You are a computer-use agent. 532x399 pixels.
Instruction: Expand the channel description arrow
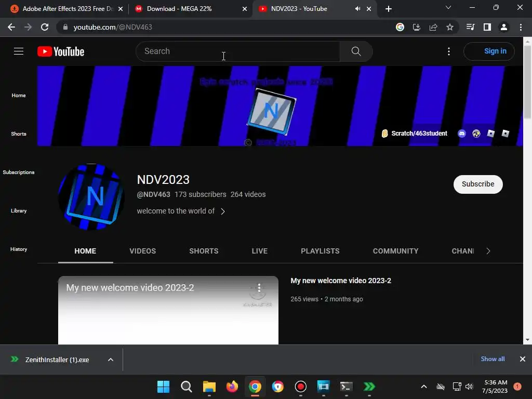222,211
